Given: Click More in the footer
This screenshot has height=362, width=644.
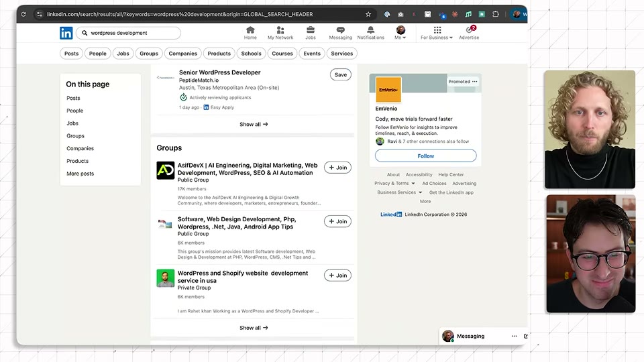Looking at the screenshot, I should (x=425, y=202).
